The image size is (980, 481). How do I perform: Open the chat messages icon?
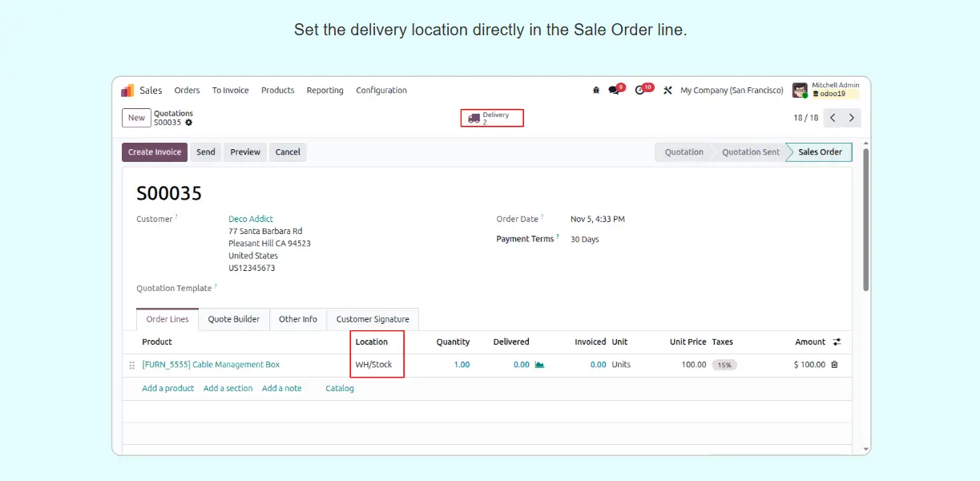point(615,91)
